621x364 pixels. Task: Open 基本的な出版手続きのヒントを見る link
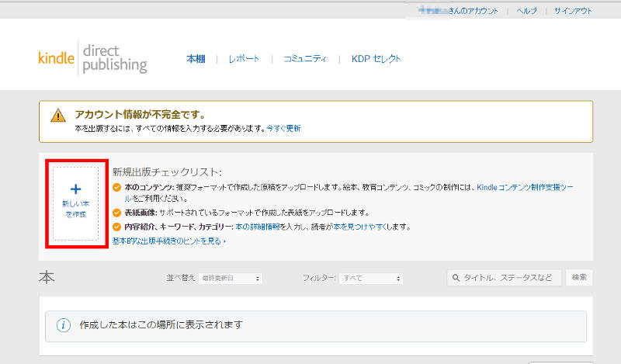click(x=169, y=241)
